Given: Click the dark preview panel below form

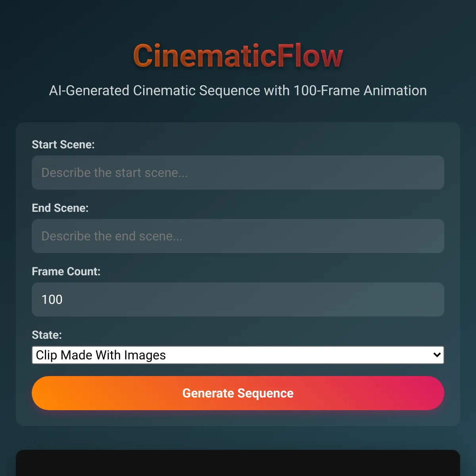Looking at the screenshot, I should click(x=238, y=463).
